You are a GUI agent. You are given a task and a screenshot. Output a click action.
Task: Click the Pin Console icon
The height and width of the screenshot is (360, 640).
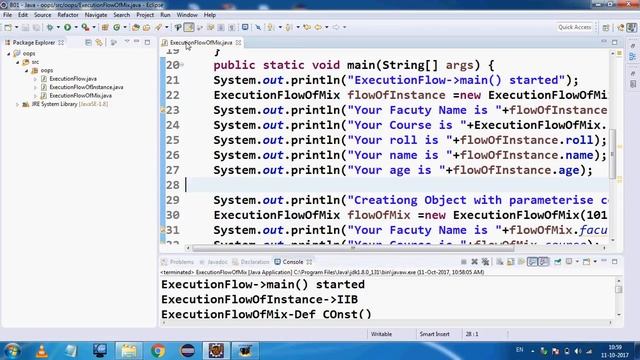pos(558,262)
